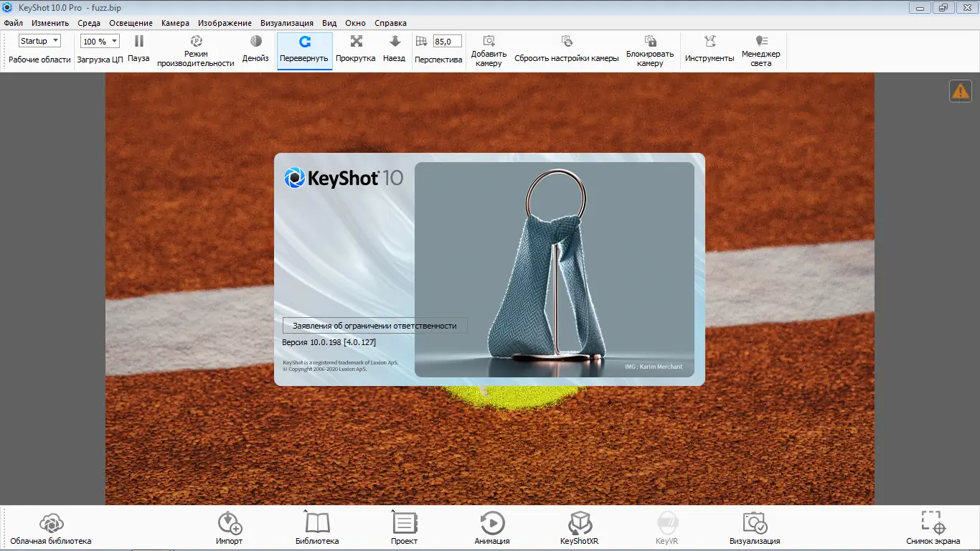Open the Вид menu
Screen dimensions: 980x551
(329, 23)
